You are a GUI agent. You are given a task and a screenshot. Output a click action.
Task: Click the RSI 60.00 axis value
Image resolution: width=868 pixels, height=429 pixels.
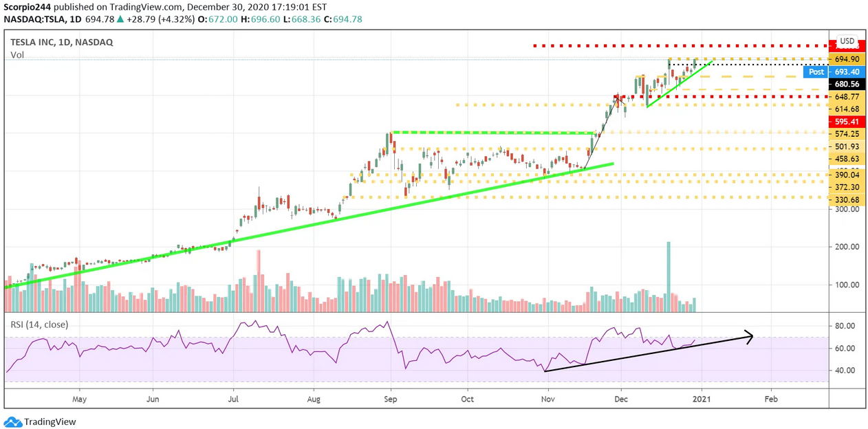coord(845,348)
